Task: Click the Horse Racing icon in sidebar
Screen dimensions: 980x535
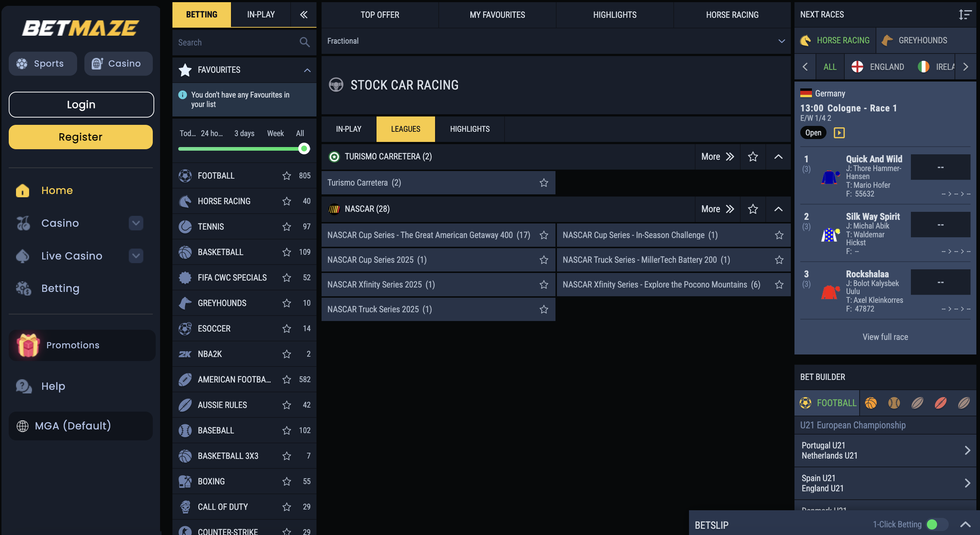Action: coord(185,201)
